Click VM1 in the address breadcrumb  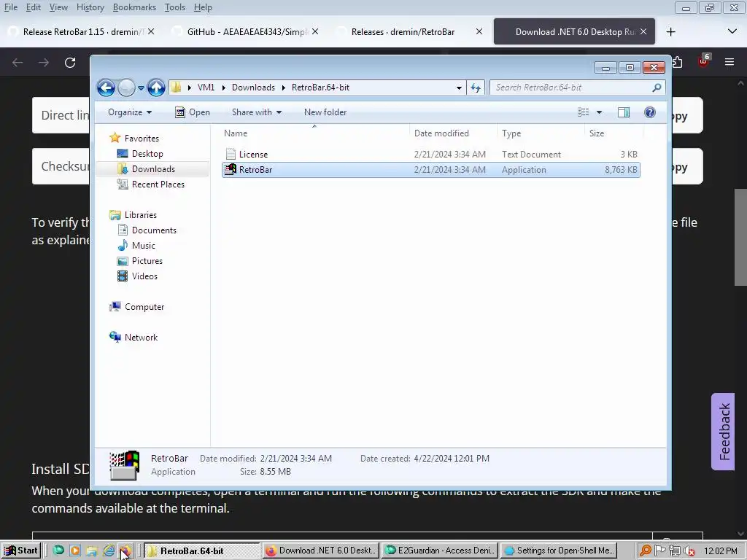click(x=206, y=87)
